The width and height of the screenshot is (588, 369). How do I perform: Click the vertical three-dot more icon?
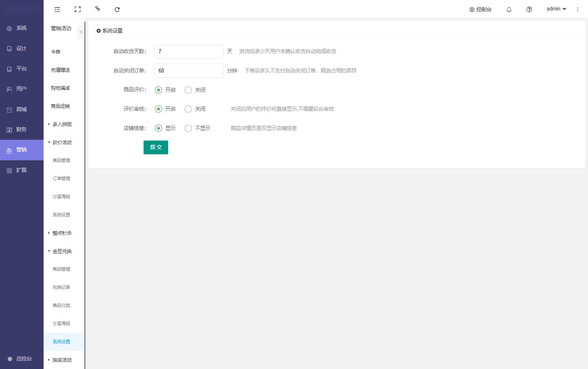[578, 9]
